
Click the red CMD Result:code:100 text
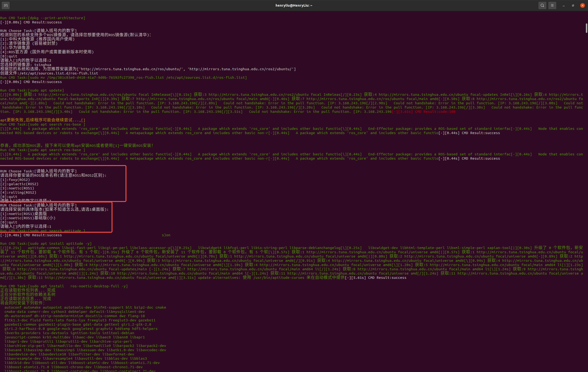click(x=435, y=112)
